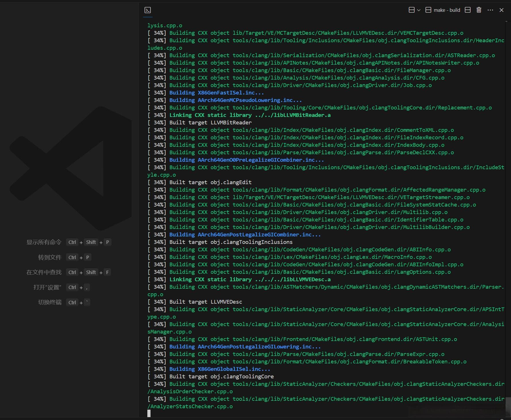This screenshot has height=420, width=511.
Task: Click the "Building X86GenFastISel.inc..." line
Action: [x=206, y=93]
